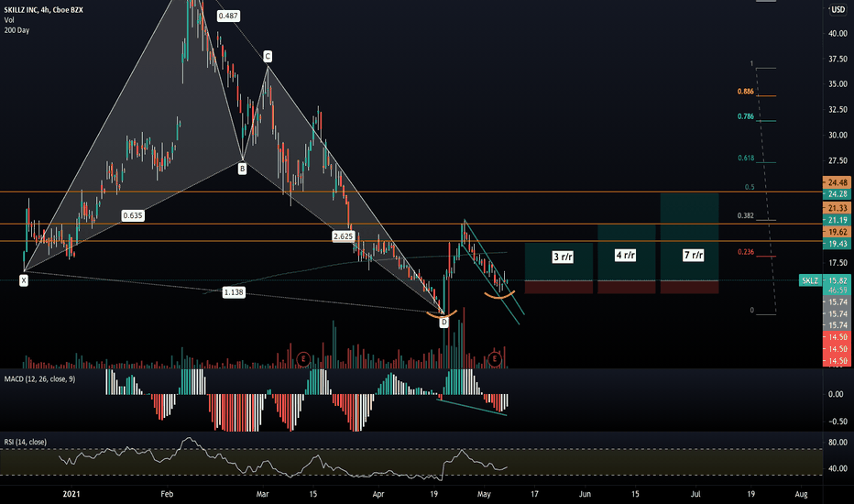
Task: Click the 0.635 ratio label
Action: (x=132, y=215)
